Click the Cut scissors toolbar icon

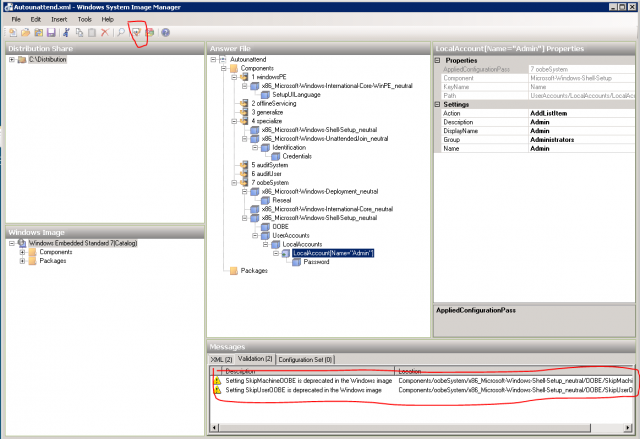click(x=67, y=33)
